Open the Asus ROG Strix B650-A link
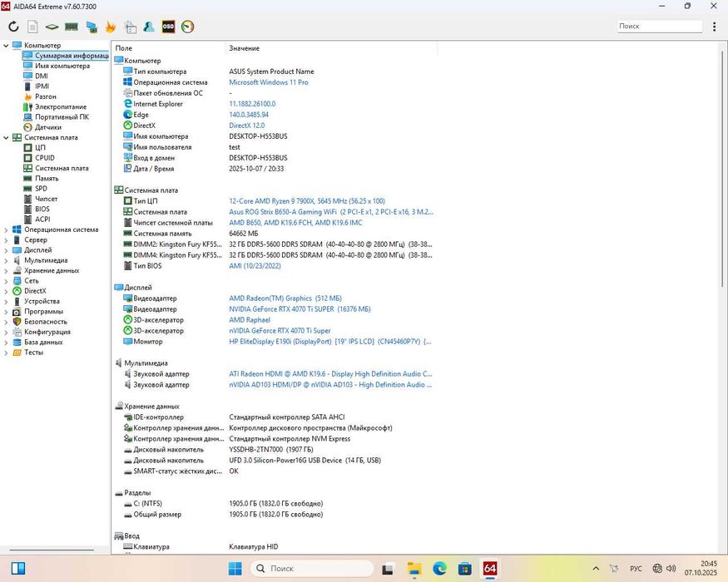This screenshot has width=728, height=582. click(331, 212)
